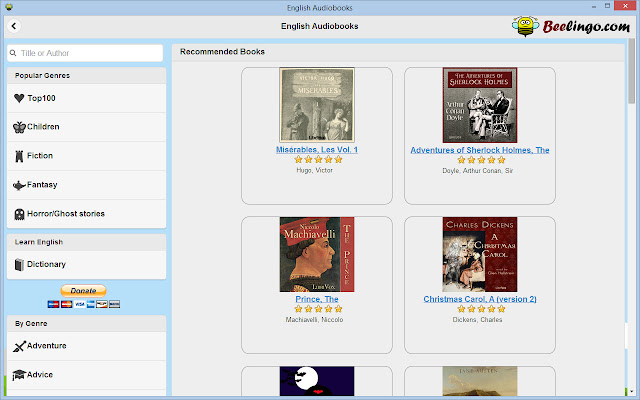Click the Title or Author search field

tap(85, 53)
